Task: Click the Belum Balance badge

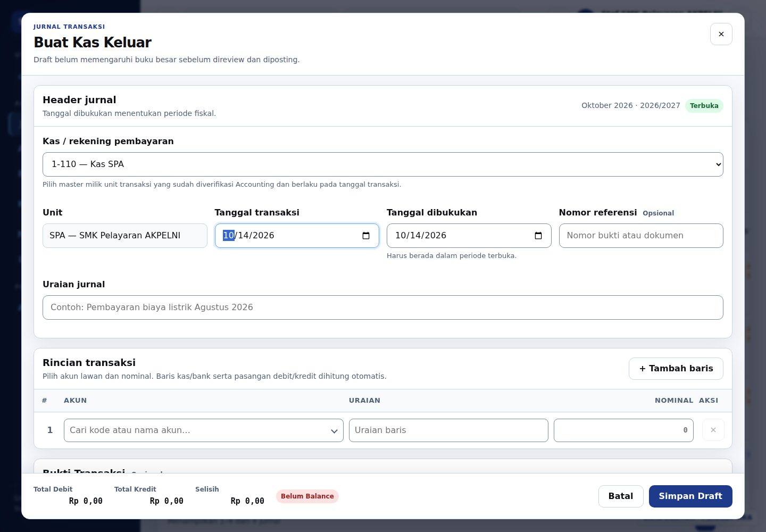Action: pos(307,496)
